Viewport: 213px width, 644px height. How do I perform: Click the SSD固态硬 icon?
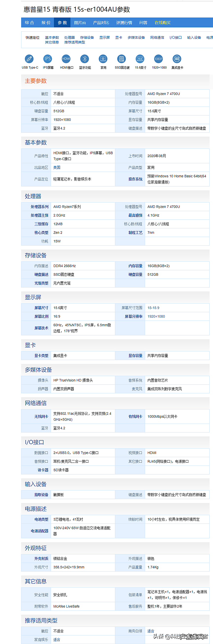pyautogui.click(x=121, y=59)
